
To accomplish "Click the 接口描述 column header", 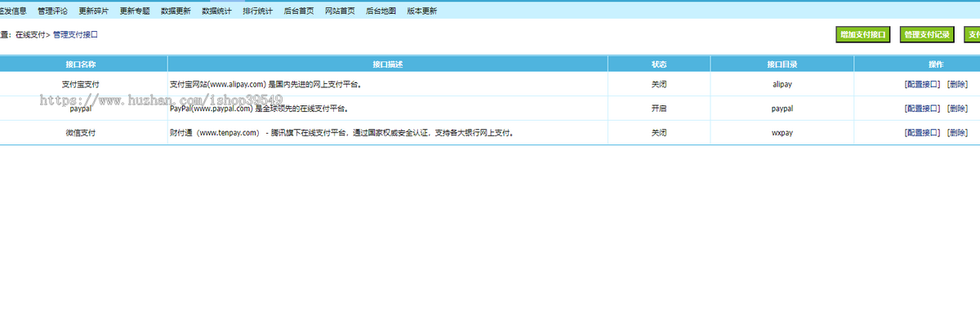I will pyautogui.click(x=387, y=64).
